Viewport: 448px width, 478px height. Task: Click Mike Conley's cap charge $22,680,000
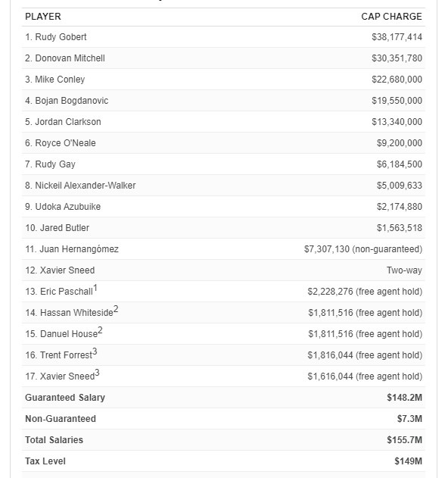397,80
